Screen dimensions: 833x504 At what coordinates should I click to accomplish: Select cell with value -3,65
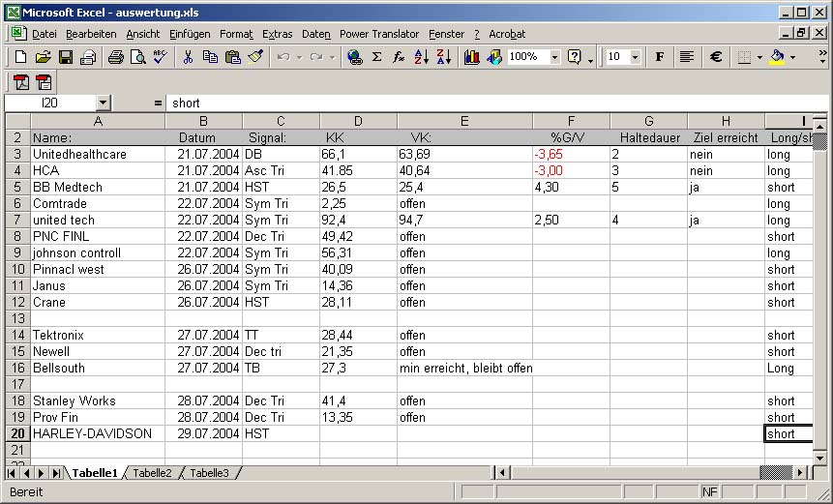tap(571, 154)
